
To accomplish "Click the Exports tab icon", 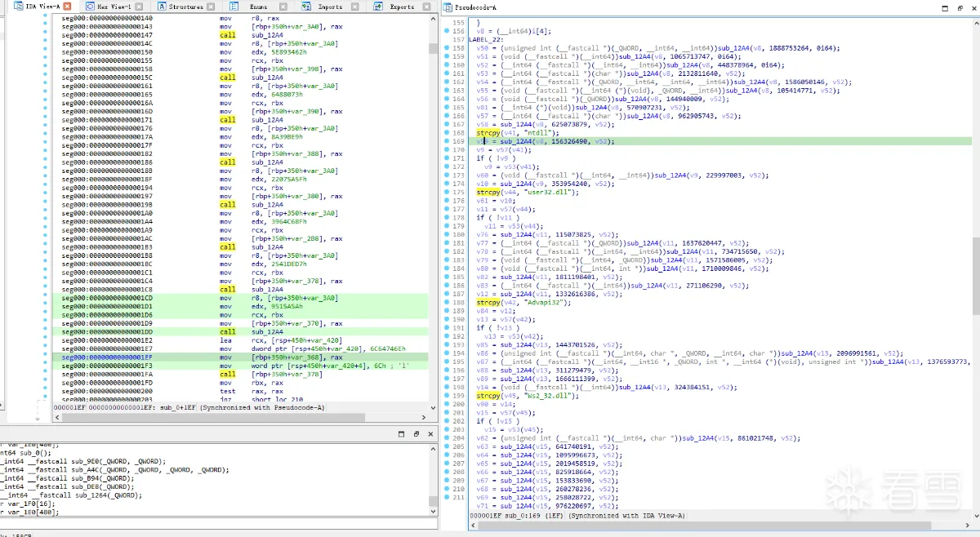I will click(x=378, y=7).
